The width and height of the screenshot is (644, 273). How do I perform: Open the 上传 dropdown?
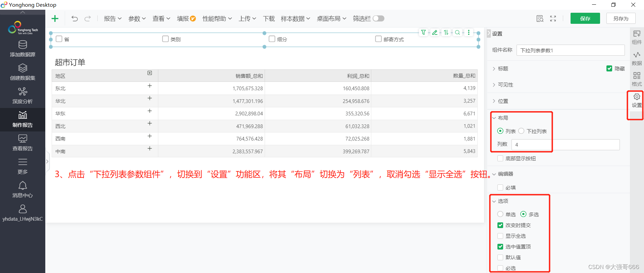[248, 18]
